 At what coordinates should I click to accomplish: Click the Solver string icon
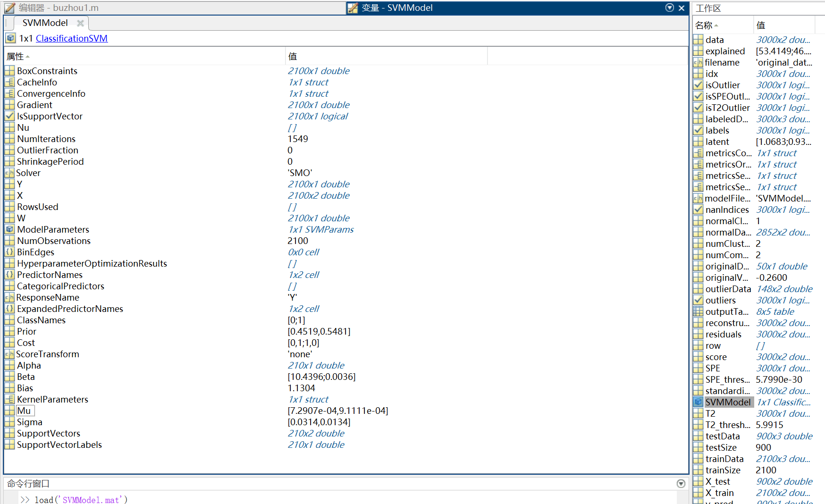[x=9, y=173]
